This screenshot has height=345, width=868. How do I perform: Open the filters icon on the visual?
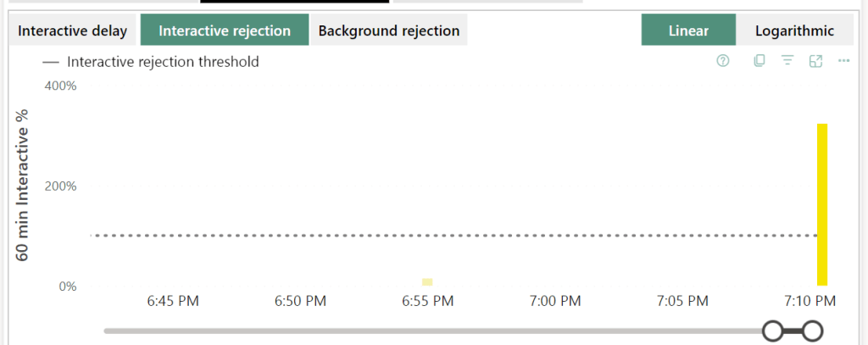coord(787,61)
